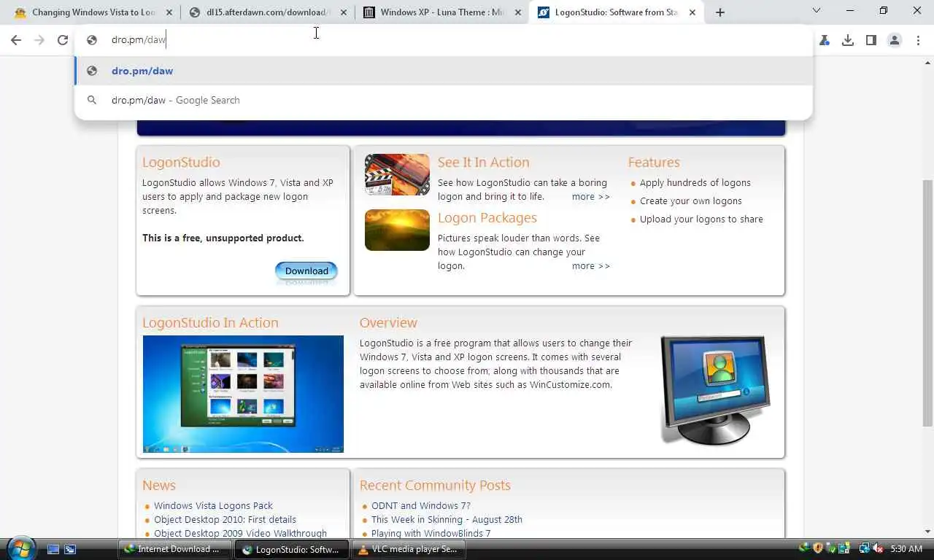Open the See It In Action heading
This screenshot has width=934, height=560.
coord(483,163)
